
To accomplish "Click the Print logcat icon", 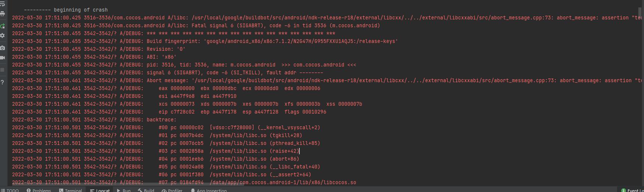I will point(2,14).
